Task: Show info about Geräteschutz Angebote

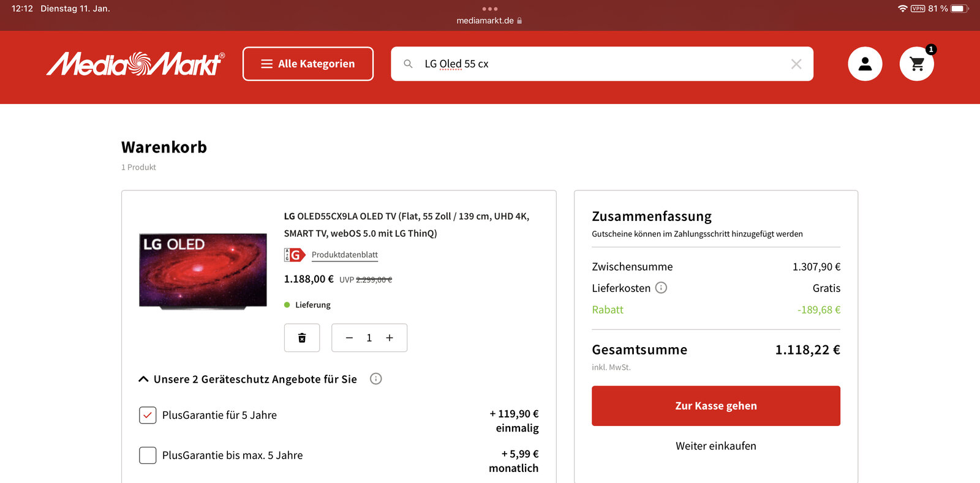Action: (x=376, y=379)
